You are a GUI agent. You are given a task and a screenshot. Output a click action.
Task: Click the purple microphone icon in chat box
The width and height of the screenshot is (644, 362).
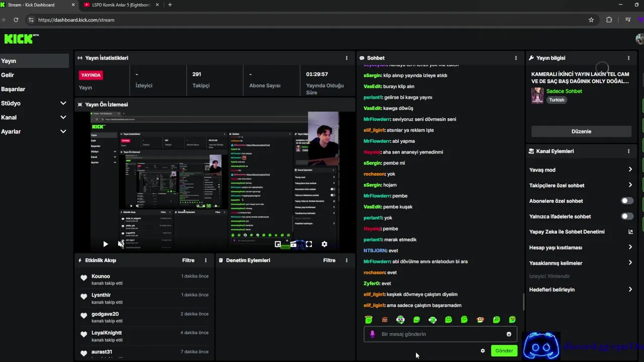point(372,334)
